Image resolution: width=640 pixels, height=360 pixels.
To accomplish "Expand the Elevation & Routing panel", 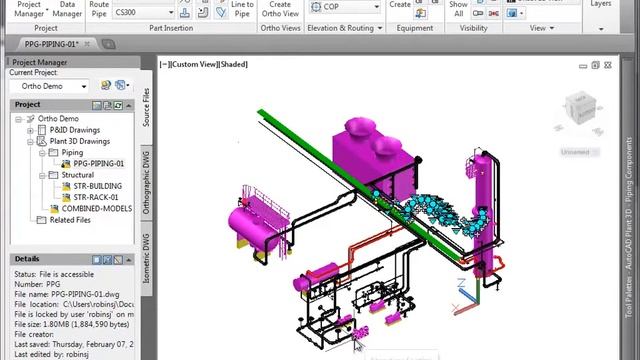I will [344, 28].
